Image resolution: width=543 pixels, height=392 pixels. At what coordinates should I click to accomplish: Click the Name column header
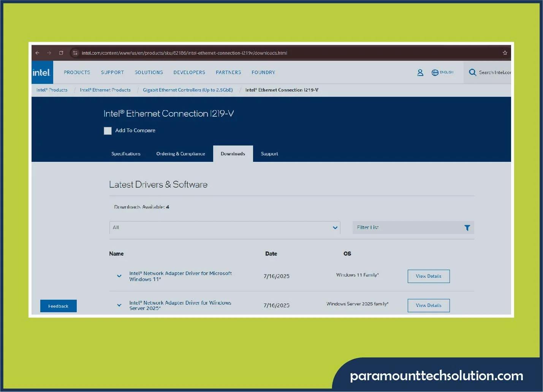pos(116,254)
